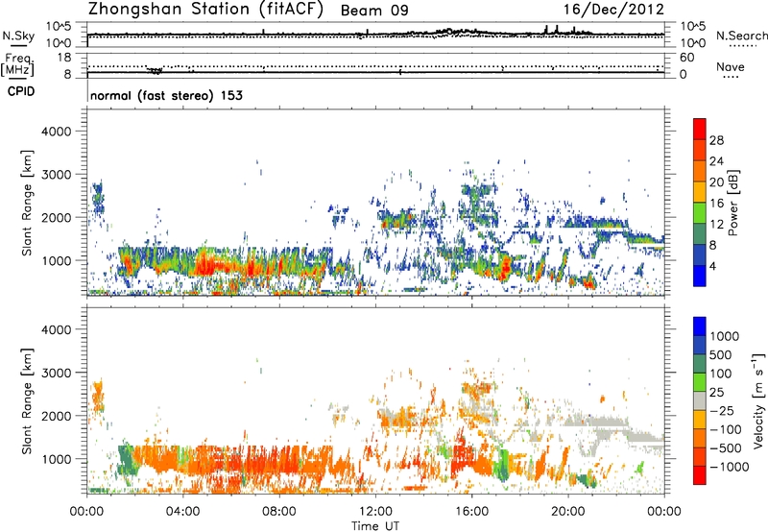
Task: Click the '16' value on the Power color bar
Action: pos(716,204)
